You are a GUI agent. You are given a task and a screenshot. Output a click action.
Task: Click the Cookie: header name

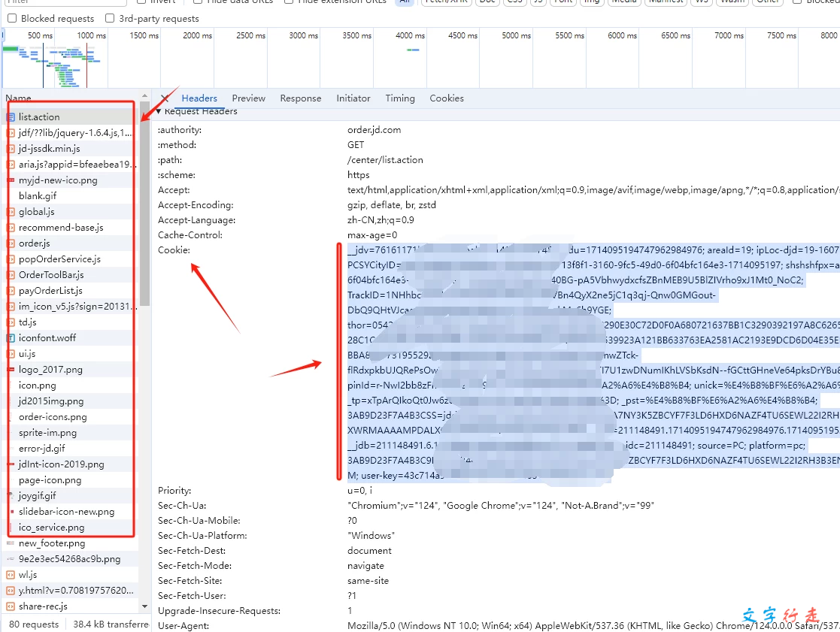[x=174, y=250]
